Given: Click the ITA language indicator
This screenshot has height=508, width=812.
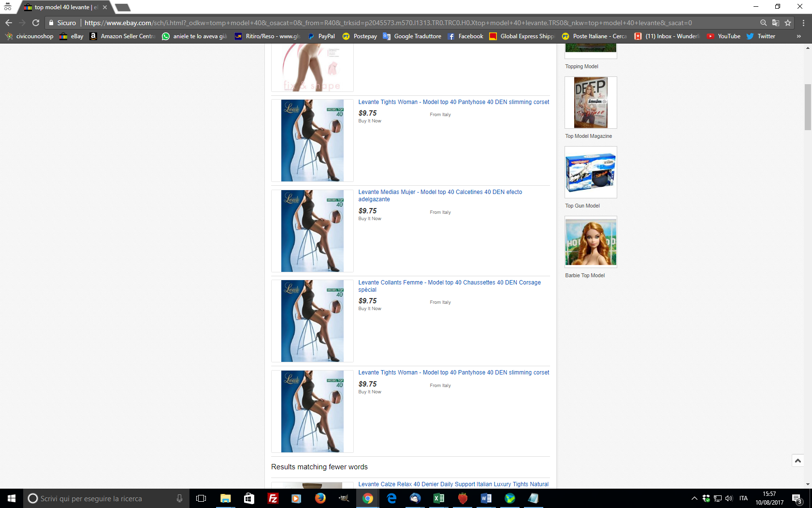Looking at the screenshot, I should 743,498.
